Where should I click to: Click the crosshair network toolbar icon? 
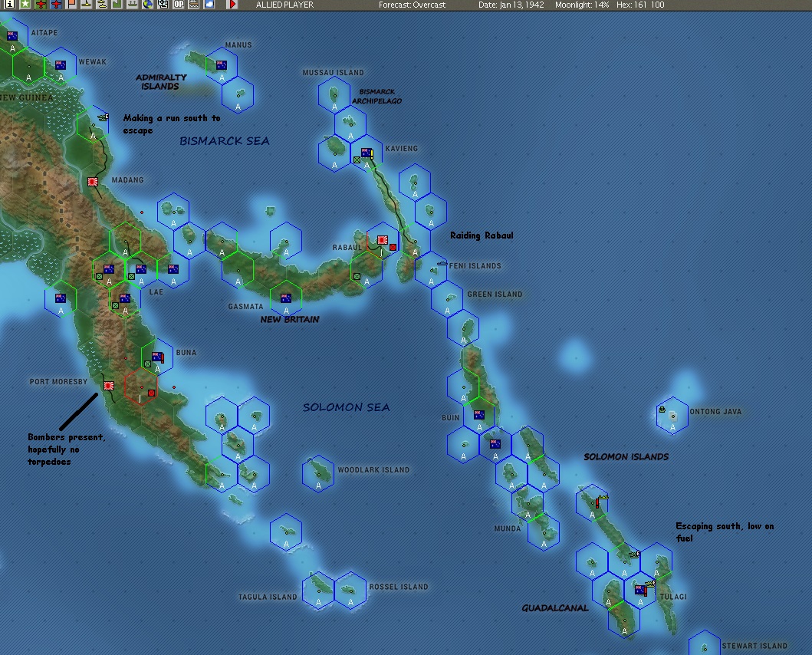click(163, 4)
